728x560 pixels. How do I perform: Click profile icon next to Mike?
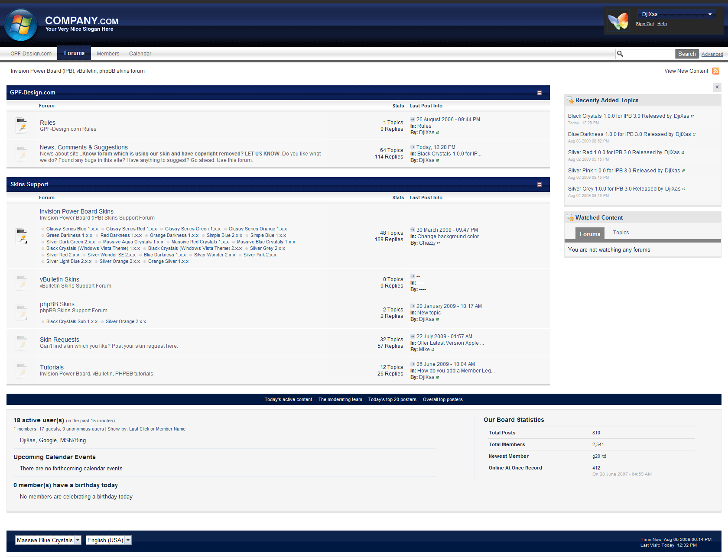[x=433, y=350]
